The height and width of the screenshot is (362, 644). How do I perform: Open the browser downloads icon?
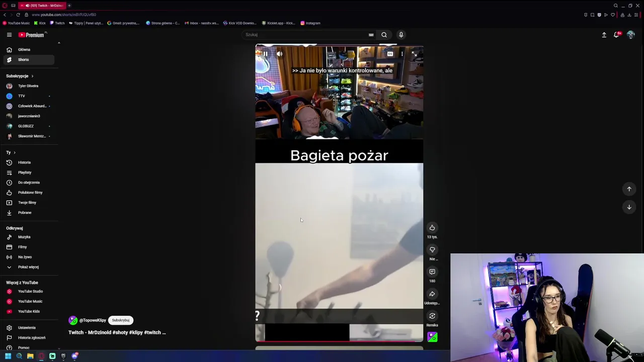tap(629, 15)
